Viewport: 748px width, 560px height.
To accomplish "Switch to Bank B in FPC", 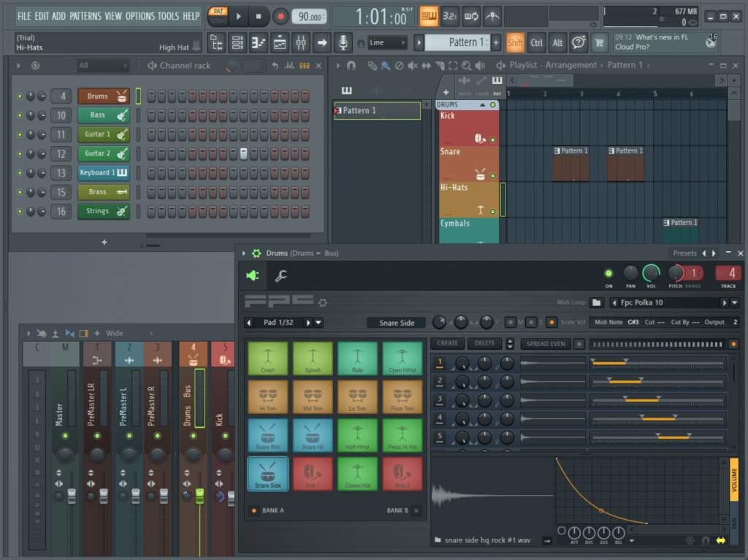I will point(416,510).
